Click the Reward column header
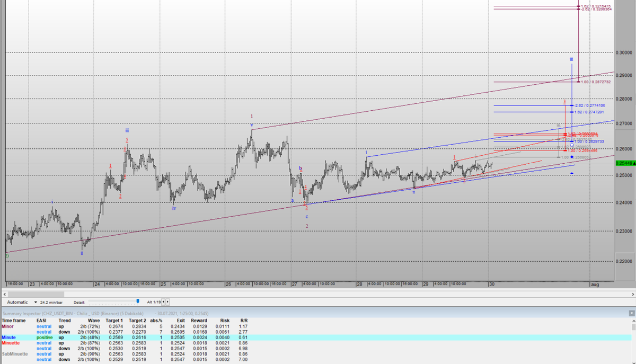Viewport: 636px width, 364px height. click(x=199, y=321)
